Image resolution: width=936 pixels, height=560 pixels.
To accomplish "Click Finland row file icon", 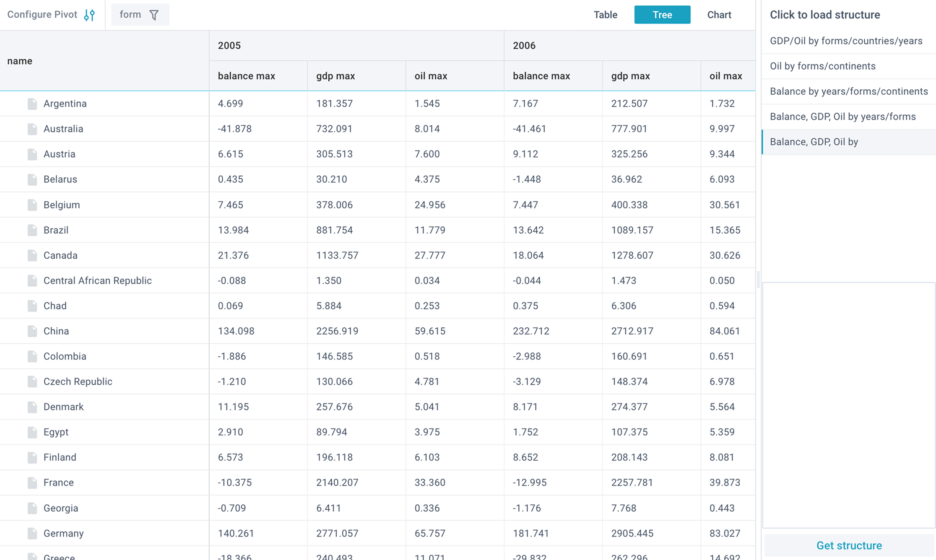I will [32, 457].
